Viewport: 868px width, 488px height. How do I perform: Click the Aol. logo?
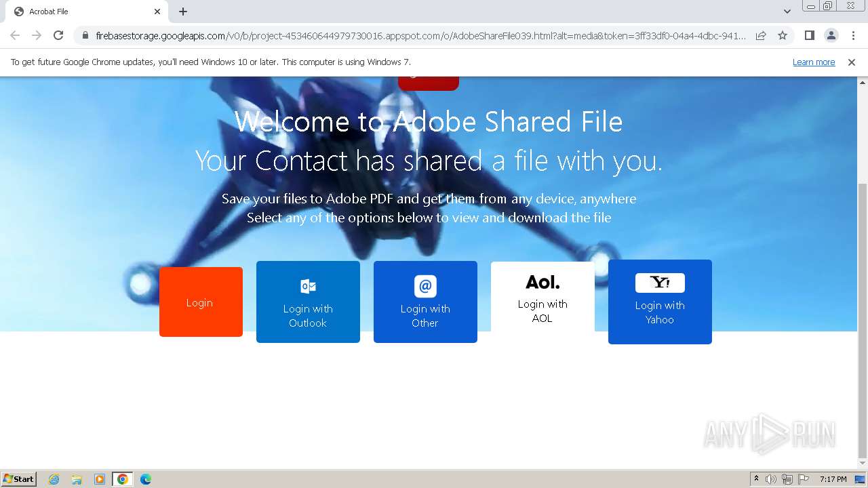[542, 282]
